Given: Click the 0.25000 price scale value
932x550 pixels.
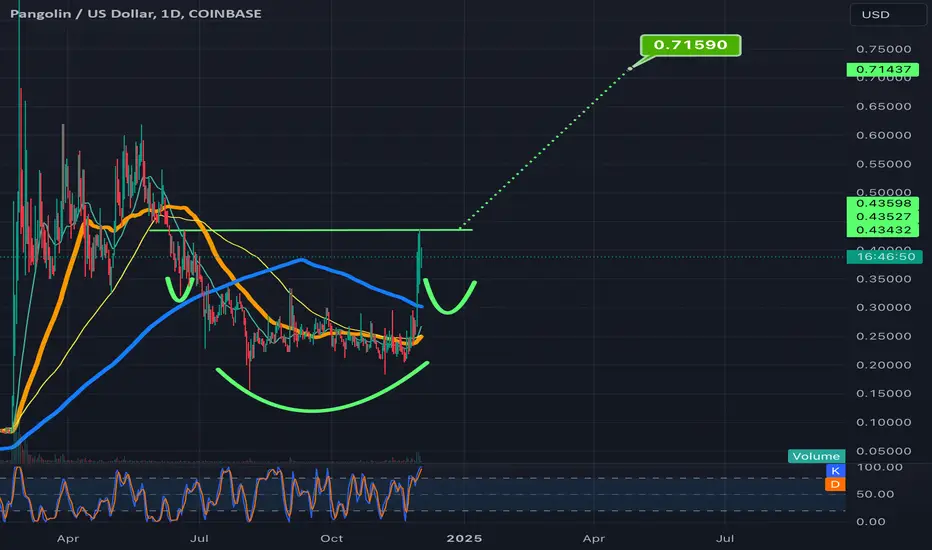Looking at the screenshot, I should coord(883,336).
